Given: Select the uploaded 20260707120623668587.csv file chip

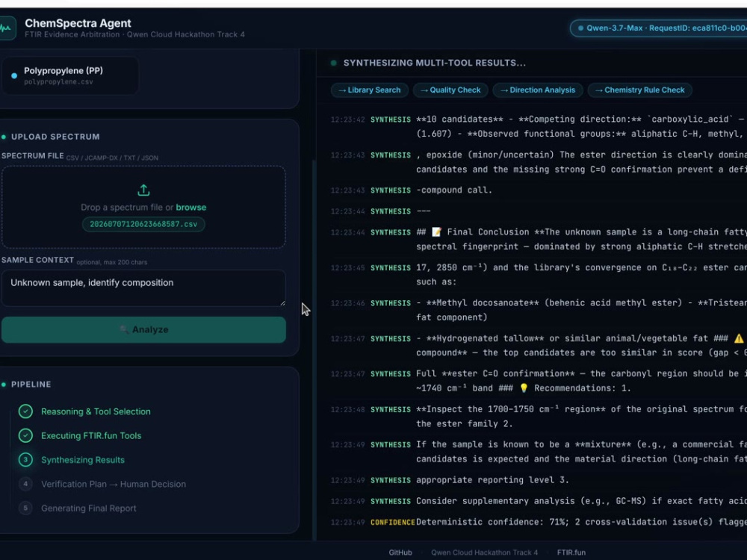Looking at the screenshot, I should click(143, 224).
